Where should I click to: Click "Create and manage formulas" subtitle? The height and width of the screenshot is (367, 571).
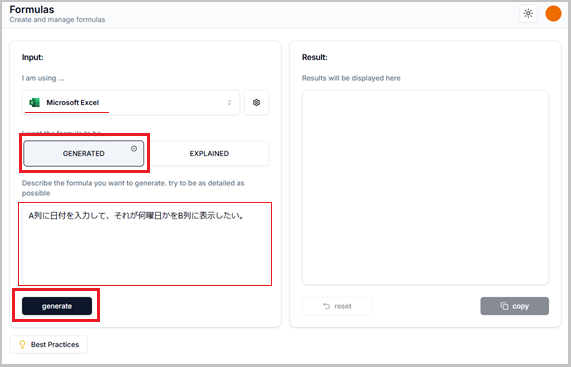point(57,20)
